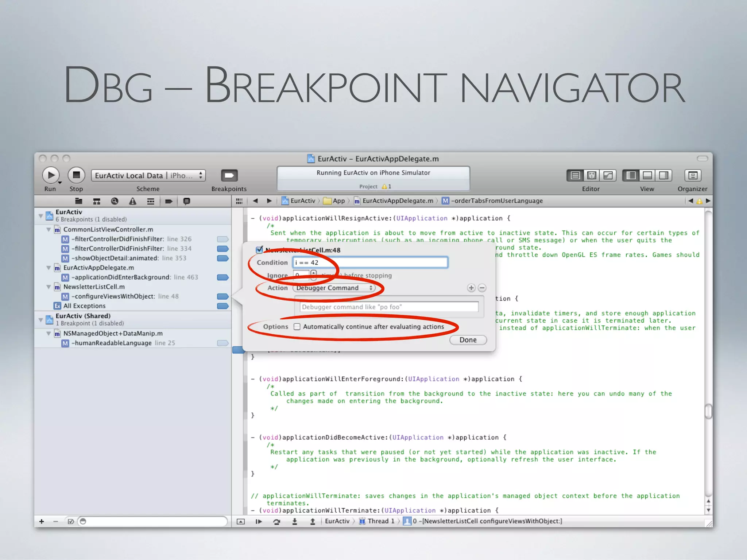Click the Ignore count stepper
Viewport: 747px width, 560px height.
[313, 275]
